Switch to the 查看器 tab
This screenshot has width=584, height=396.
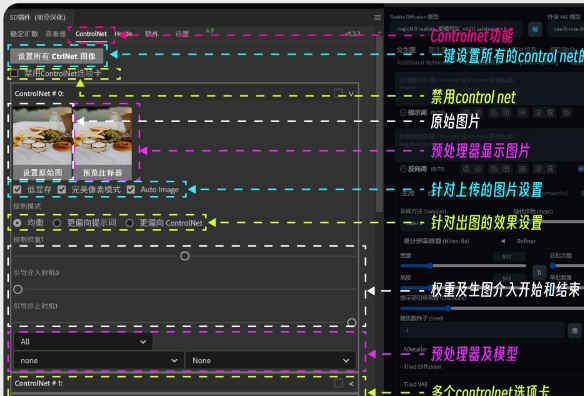56,34
